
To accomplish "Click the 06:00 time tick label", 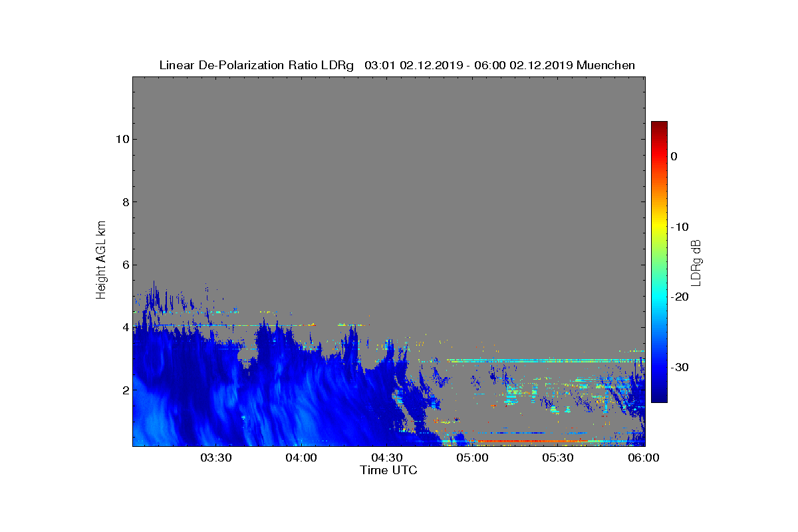I will tap(644, 458).
